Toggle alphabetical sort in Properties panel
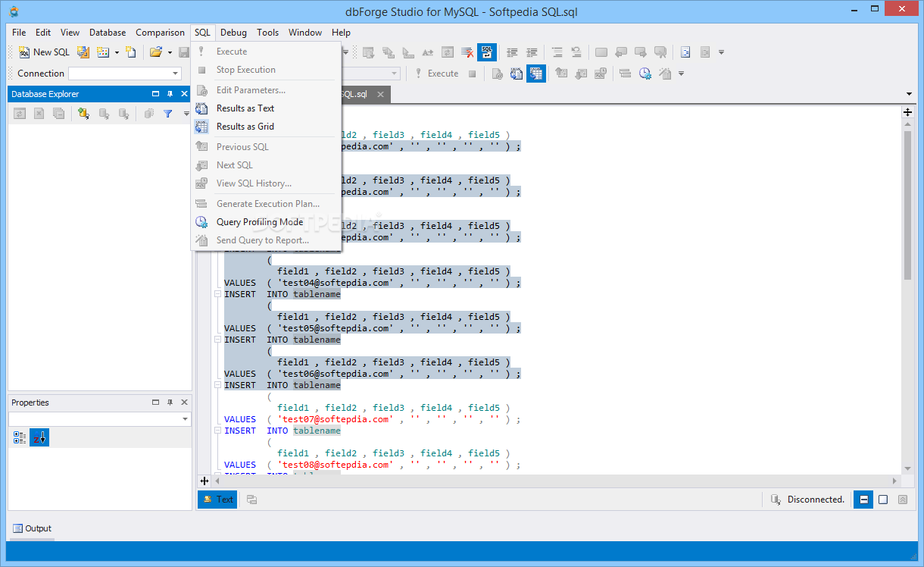The image size is (924, 567). 39,437
